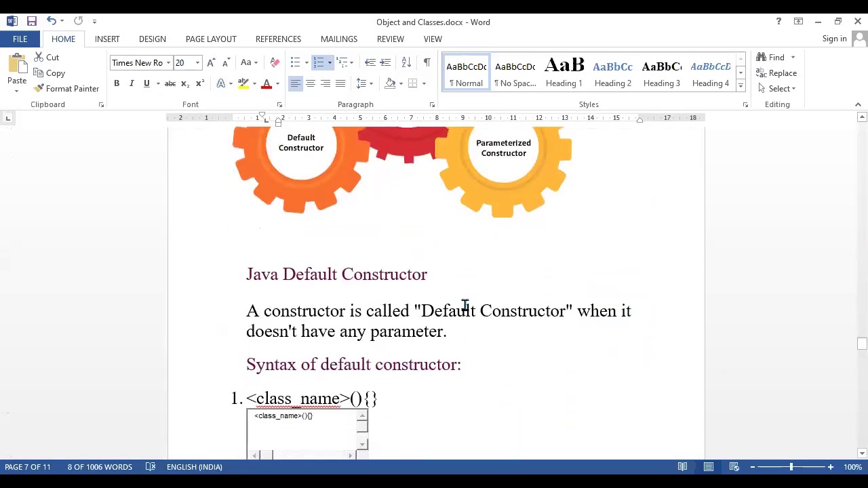The image size is (868, 488).
Task: Toggle Bold formatting
Action: tap(117, 83)
